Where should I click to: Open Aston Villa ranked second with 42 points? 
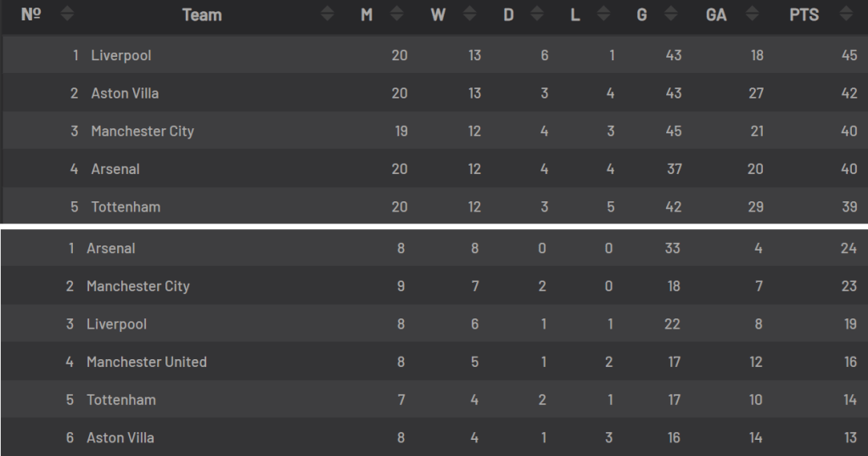(125, 93)
